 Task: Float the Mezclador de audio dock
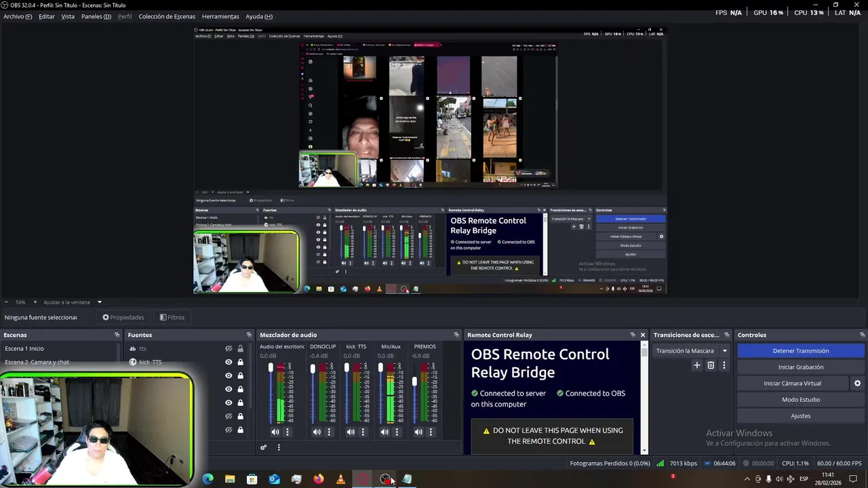[456, 335]
